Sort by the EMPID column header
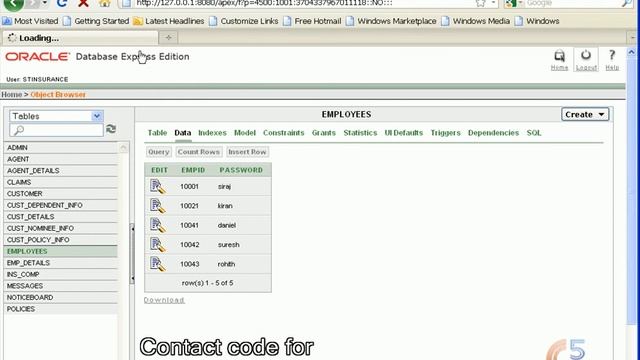Screen dimensions: 640x360 (193, 170)
